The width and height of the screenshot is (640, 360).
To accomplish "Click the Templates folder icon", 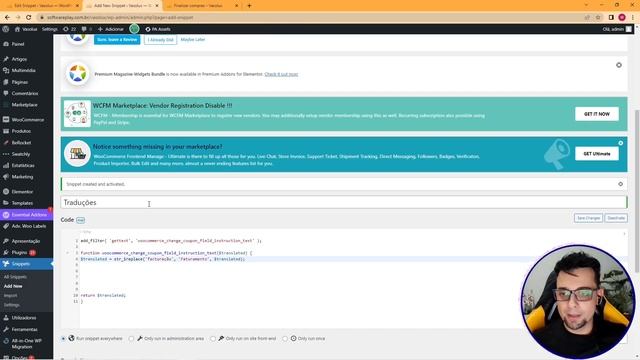I will pyautogui.click(x=6, y=203).
